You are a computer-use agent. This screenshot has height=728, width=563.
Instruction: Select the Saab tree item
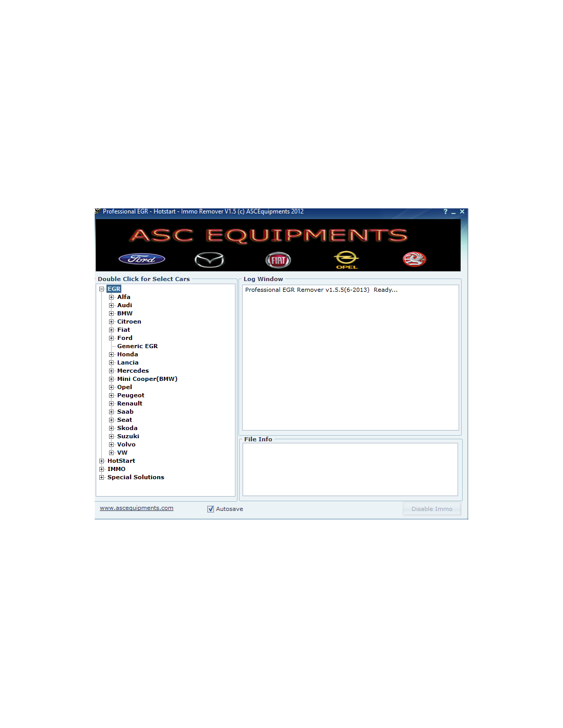click(125, 412)
